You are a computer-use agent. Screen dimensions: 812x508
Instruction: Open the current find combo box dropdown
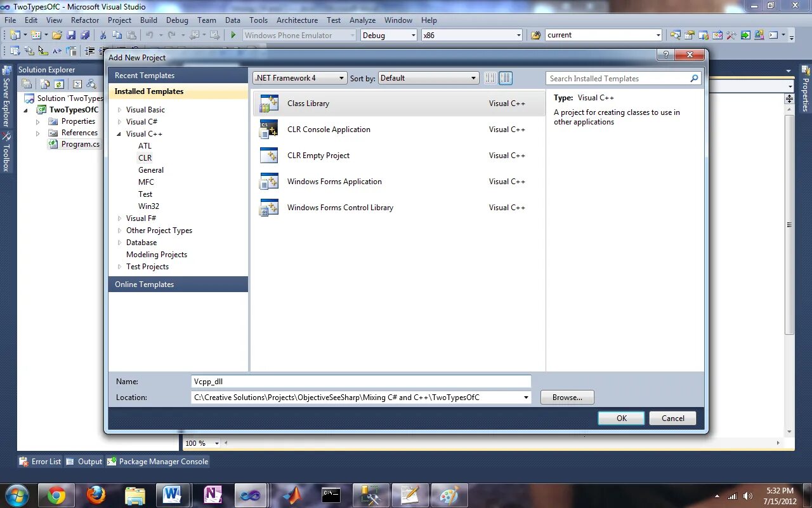coord(658,36)
